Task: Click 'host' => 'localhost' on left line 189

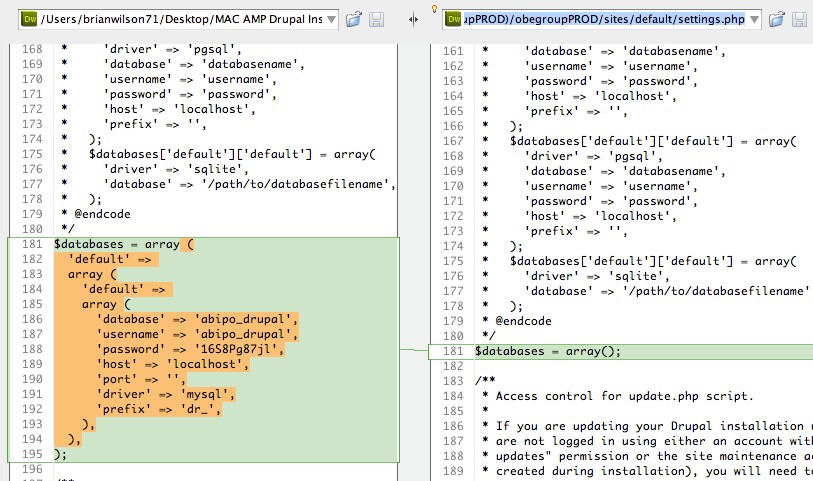Action: coord(173,364)
